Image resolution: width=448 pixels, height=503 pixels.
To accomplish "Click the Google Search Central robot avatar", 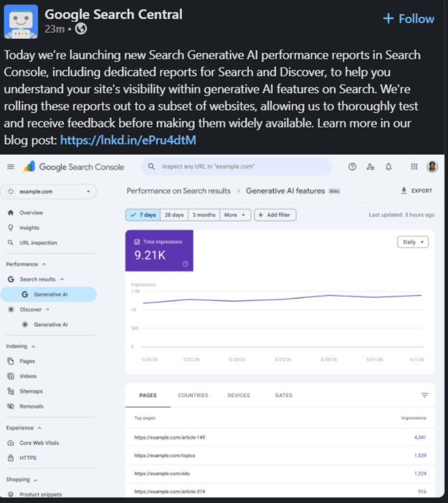I will click(x=21, y=22).
